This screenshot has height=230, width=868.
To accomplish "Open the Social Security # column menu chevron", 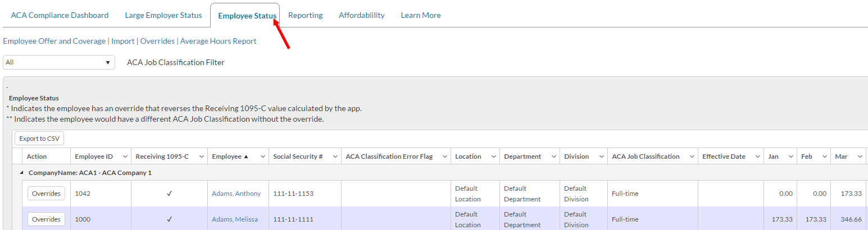I will (335, 157).
